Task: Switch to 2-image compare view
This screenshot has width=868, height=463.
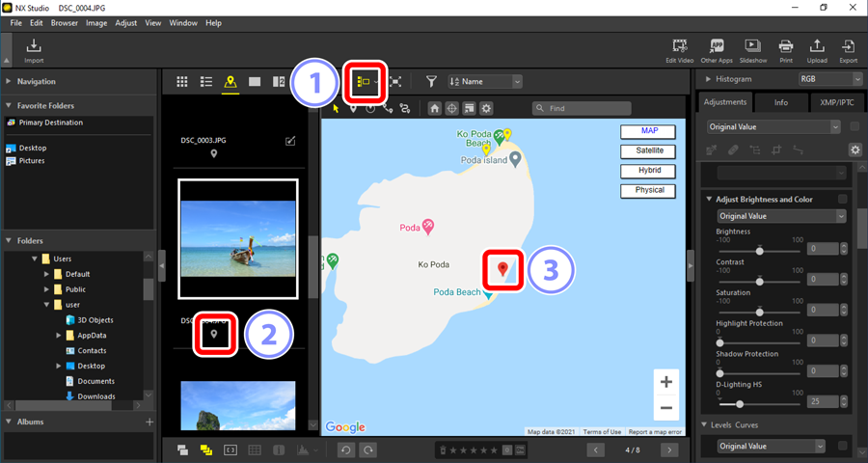Action: point(279,82)
